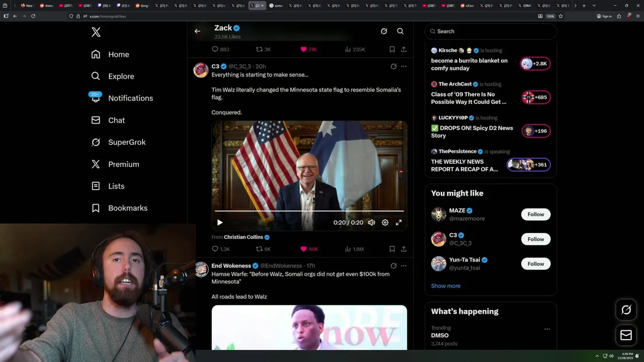Focus the Search input field
This screenshot has width=644, height=362.
(491, 31)
